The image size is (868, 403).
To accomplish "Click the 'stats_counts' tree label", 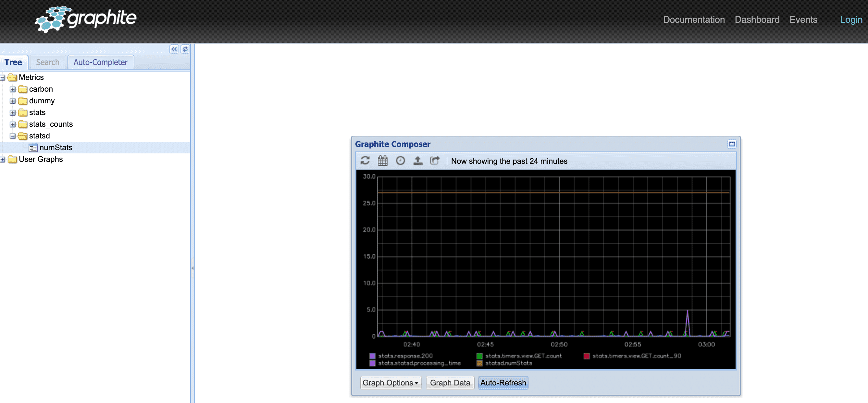I will (51, 124).
